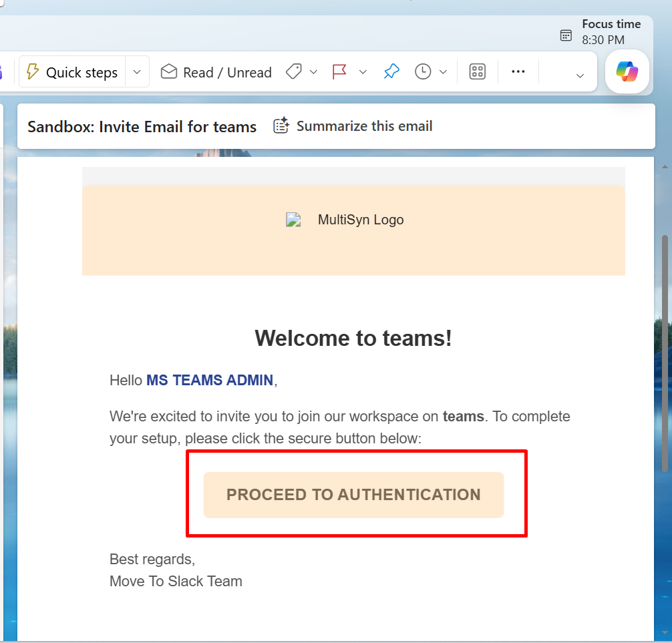Open the flag options dropdown arrow
Image resolution: width=672 pixels, height=643 pixels.
coord(363,72)
